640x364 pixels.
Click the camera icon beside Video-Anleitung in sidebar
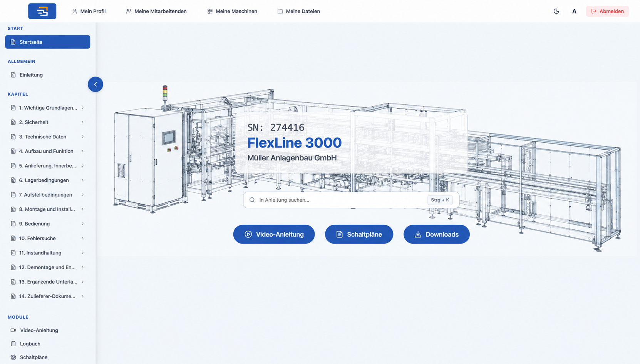click(x=13, y=330)
